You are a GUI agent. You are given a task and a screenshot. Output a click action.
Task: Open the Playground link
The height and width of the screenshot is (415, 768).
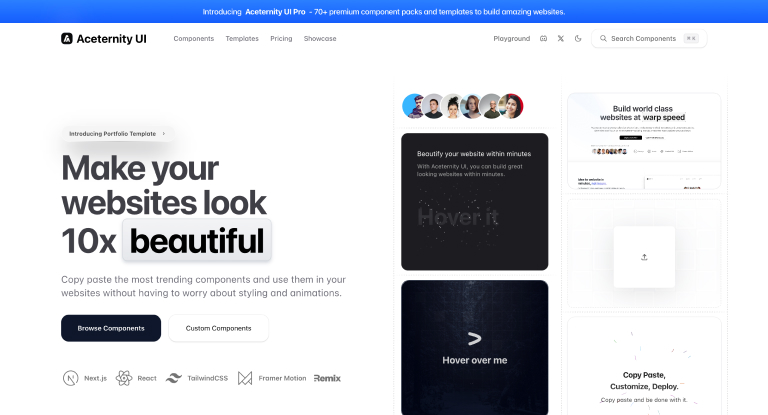click(x=511, y=38)
